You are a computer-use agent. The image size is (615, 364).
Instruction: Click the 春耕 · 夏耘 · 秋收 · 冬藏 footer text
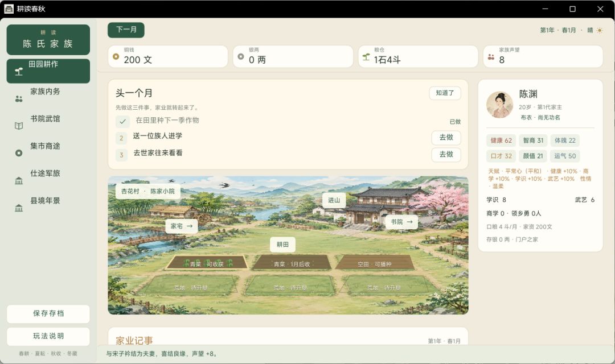(x=48, y=353)
